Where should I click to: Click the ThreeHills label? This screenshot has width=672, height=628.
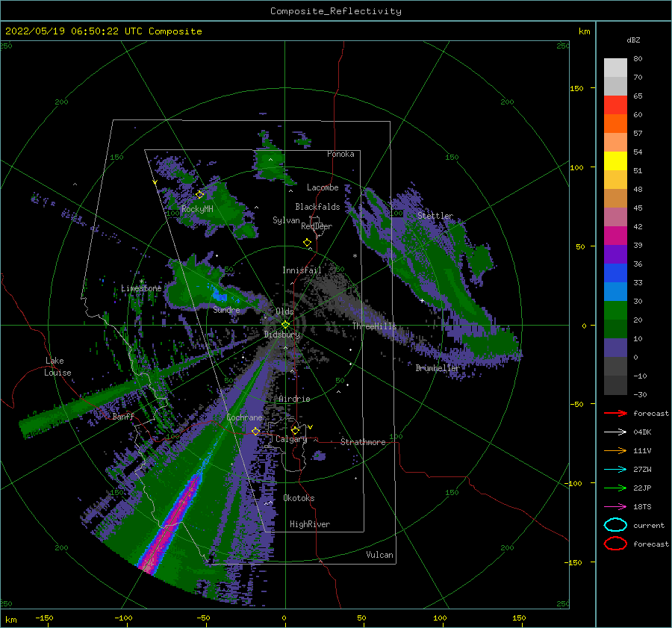(x=374, y=326)
